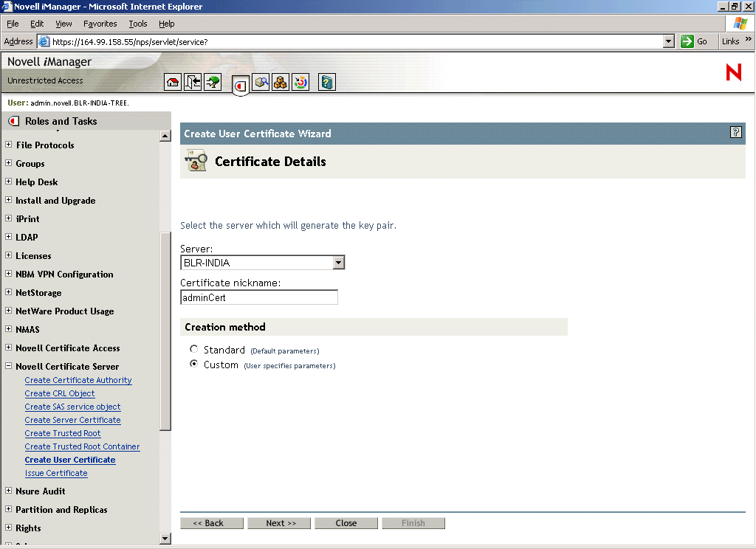Open the Help menu
This screenshot has width=756, height=549.
[x=166, y=24]
